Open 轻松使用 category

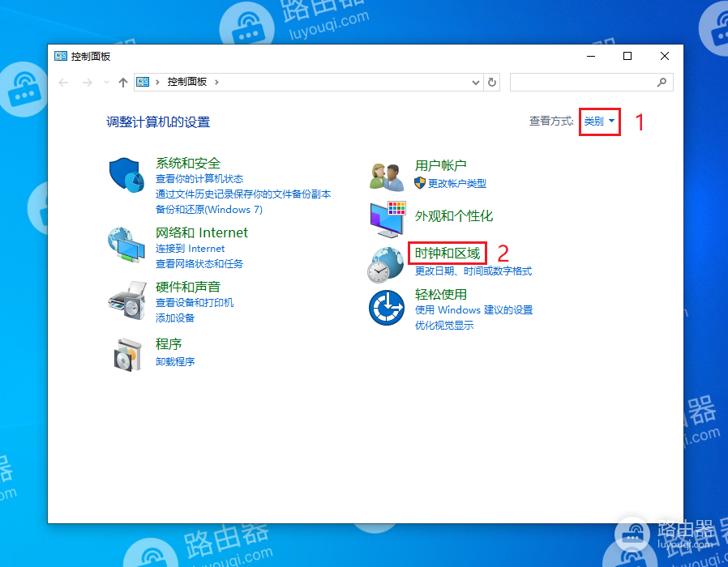[x=440, y=295]
